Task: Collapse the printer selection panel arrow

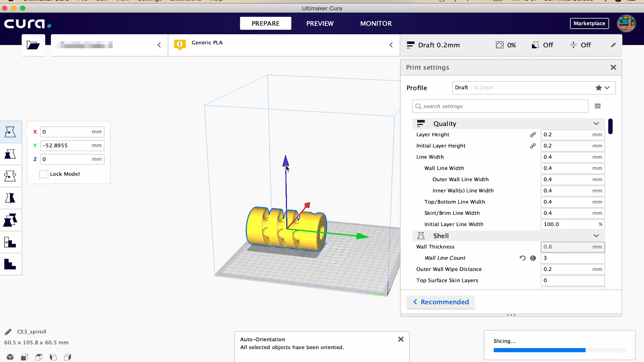Action: pyautogui.click(x=159, y=45)
